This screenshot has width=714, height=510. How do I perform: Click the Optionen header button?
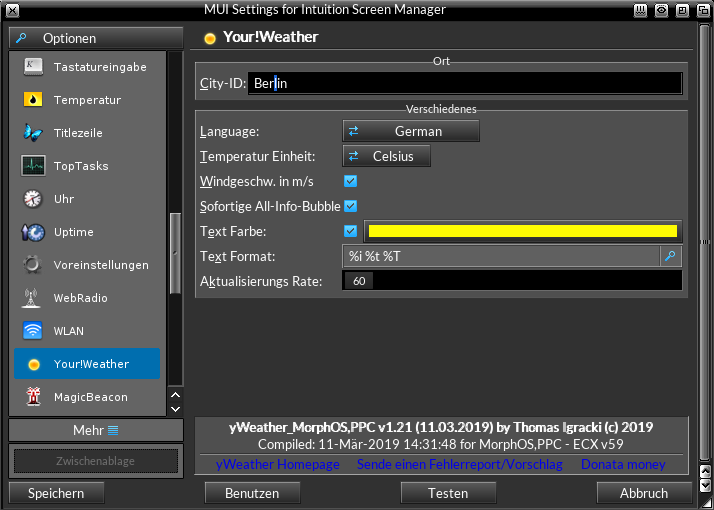[96, 38]
